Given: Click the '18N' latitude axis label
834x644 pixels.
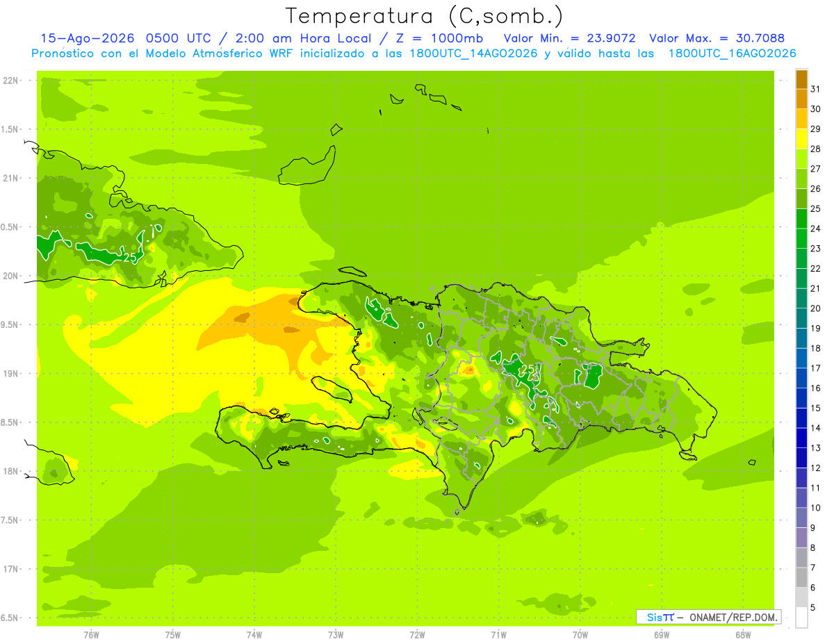Looking at the screenshot, I should pyautogui.click(x=10, y=471).
